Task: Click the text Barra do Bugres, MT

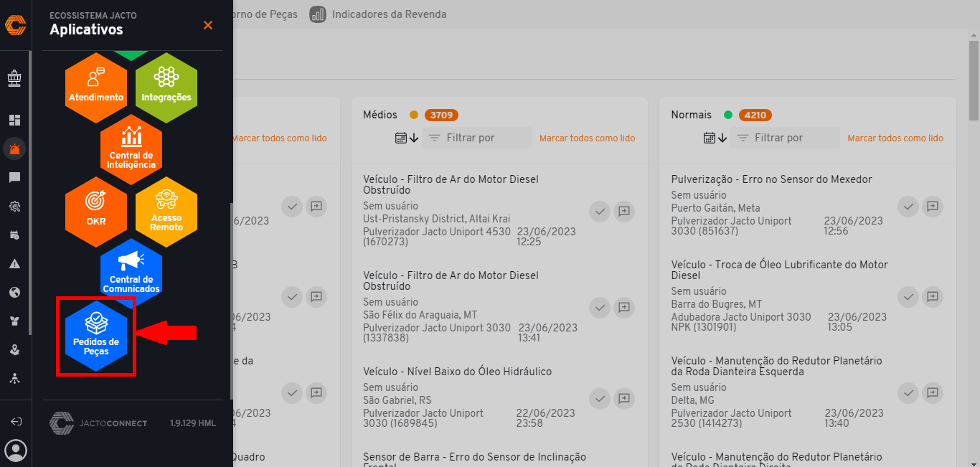Action: coord(717,304)
